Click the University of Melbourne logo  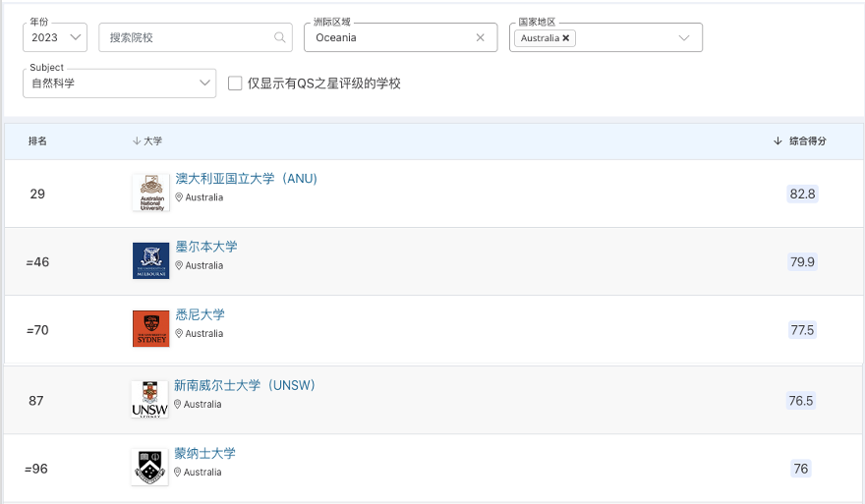click(151, 260)
